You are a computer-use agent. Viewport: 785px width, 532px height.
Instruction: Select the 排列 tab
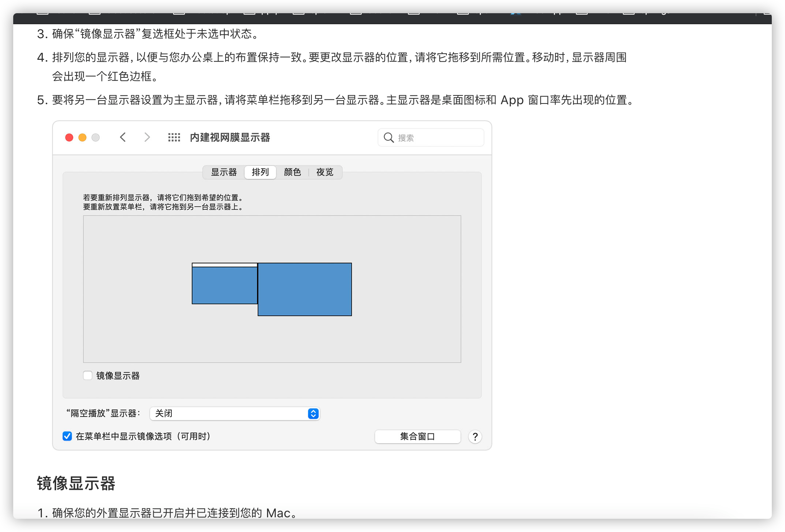tap(260, 172)
